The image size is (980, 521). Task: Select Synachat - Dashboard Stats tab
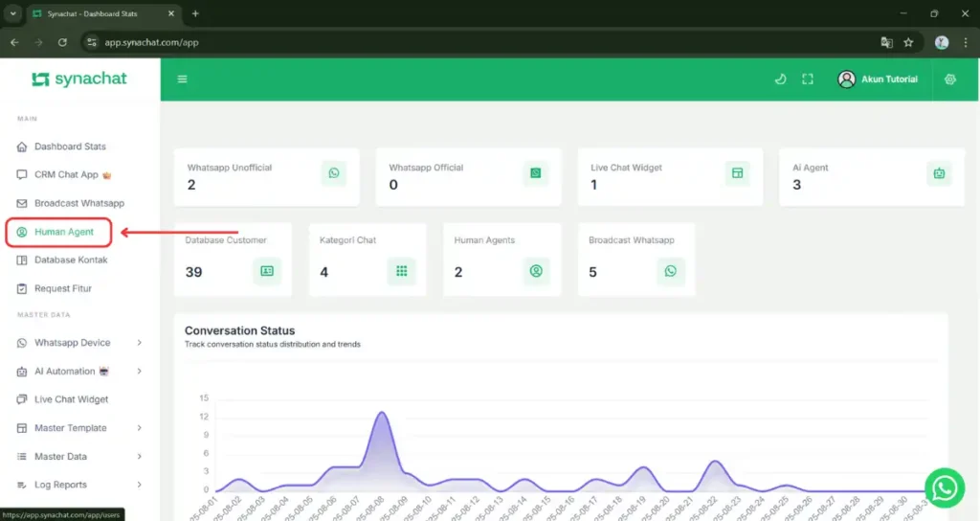(103, 13)
